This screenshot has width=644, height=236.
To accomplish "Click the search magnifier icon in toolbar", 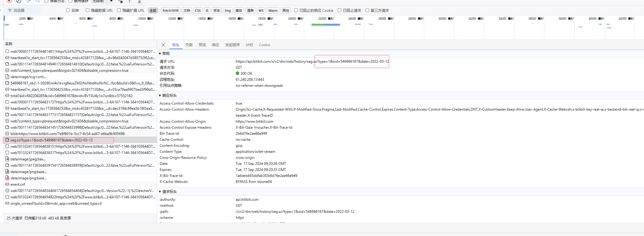I will 38,1.
